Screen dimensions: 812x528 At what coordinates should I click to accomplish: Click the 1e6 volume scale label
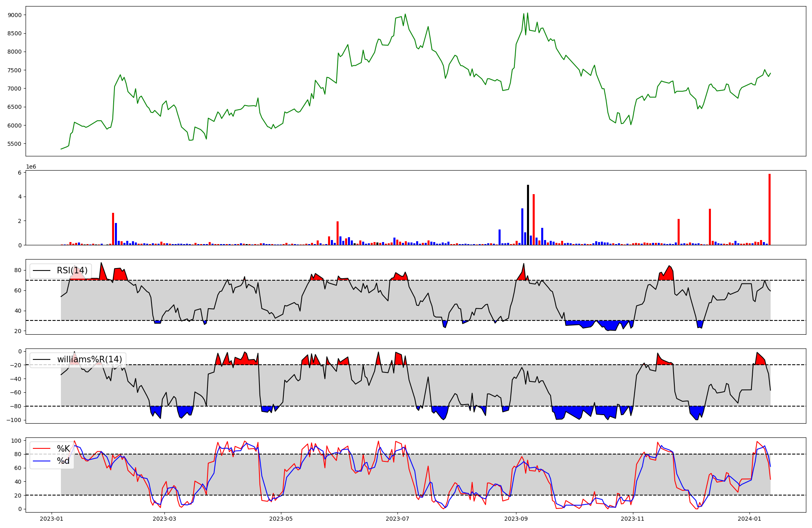[x=31, y=167]
